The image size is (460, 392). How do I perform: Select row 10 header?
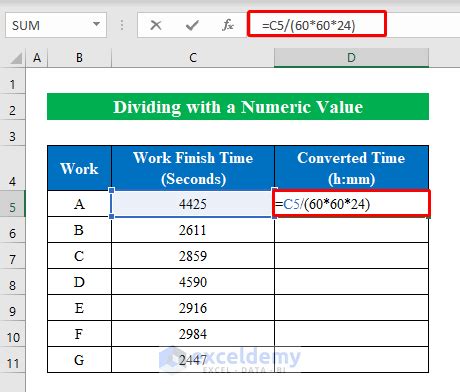coord(13,334)
